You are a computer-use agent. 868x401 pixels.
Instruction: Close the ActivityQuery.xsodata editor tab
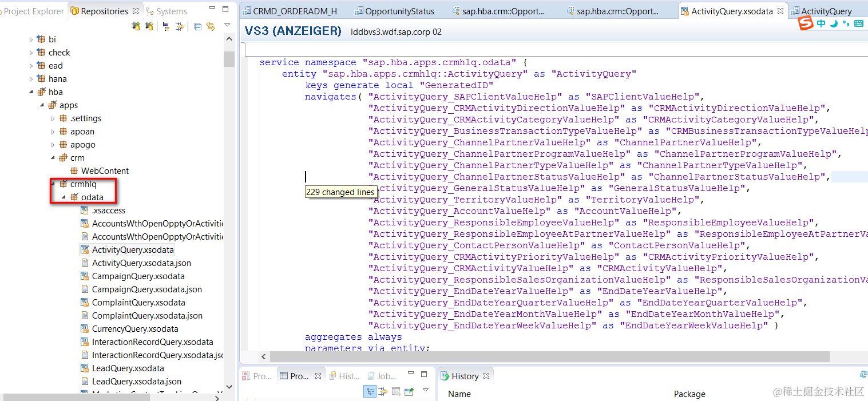point(780,11)
